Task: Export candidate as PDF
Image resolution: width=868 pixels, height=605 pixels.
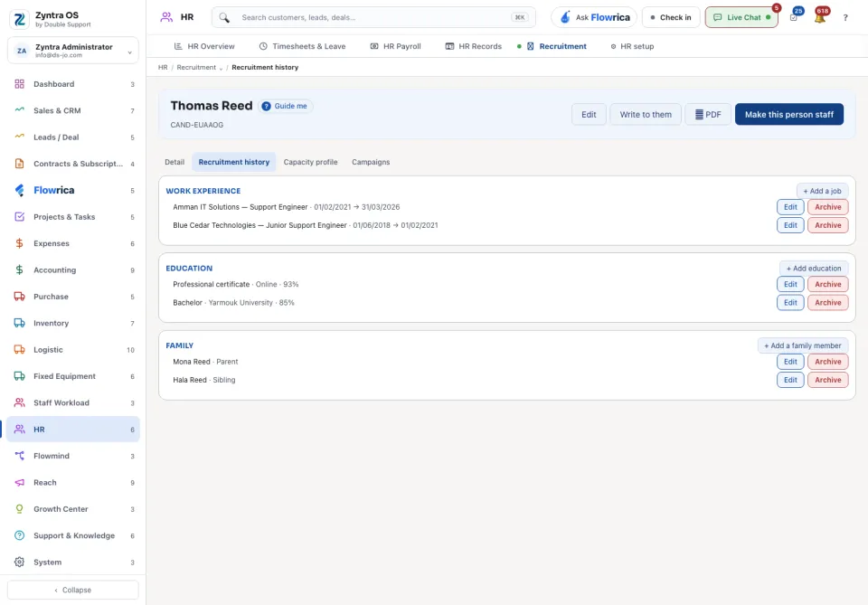Action: [x=708, y=115]
